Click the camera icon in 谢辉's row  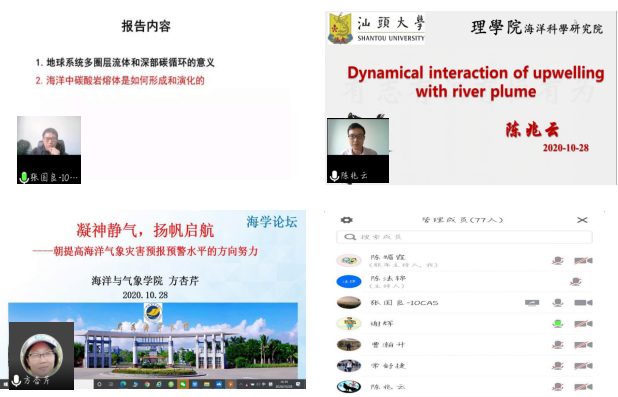[x=583, y=324]
